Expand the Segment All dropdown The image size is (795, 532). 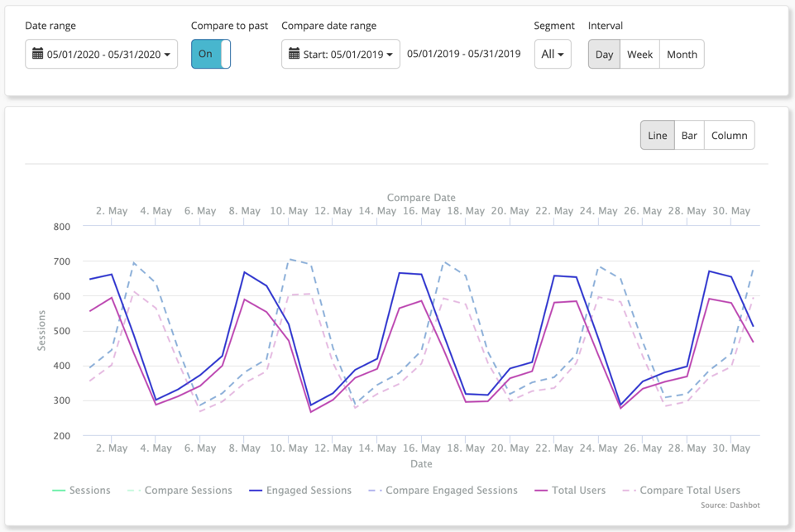553,54
